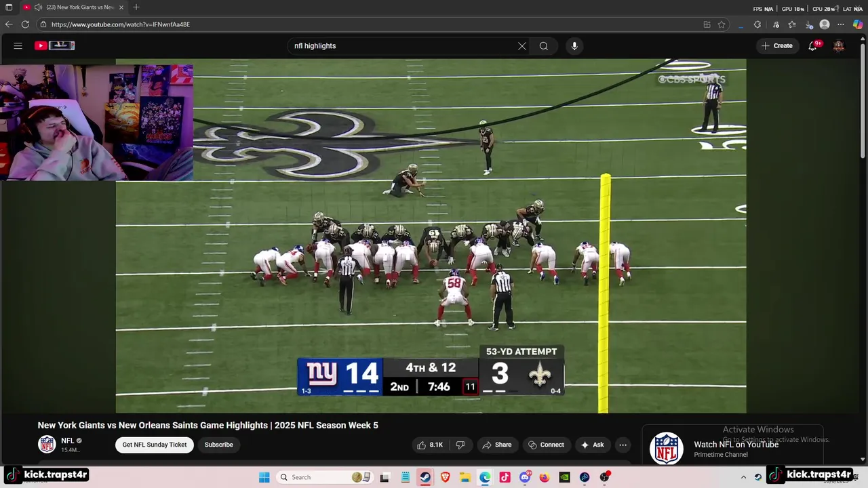Open TikTok app from the taskbar
This screenshot has width=868, height=488.
point(505,477)
